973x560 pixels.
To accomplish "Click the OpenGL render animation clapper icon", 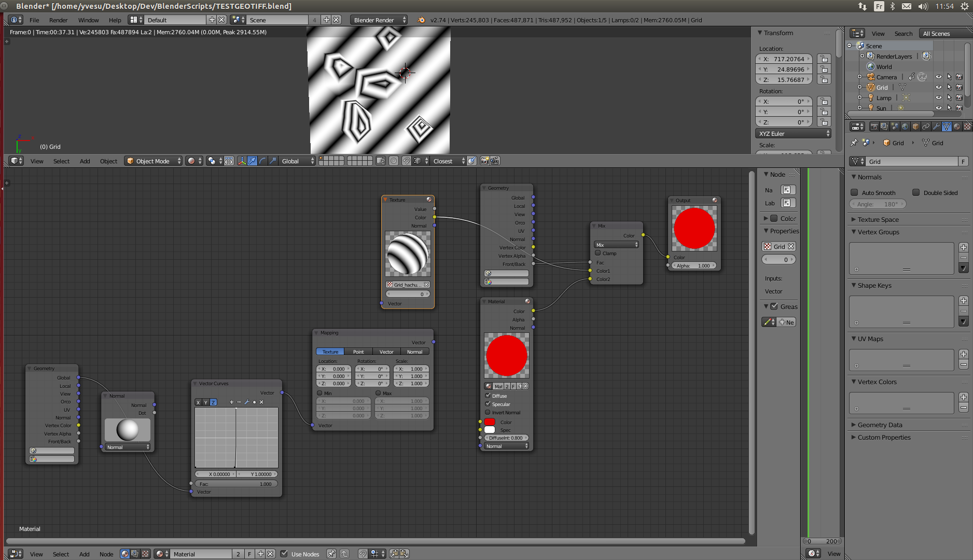I will pyautogui.click(x=495, y=161).
